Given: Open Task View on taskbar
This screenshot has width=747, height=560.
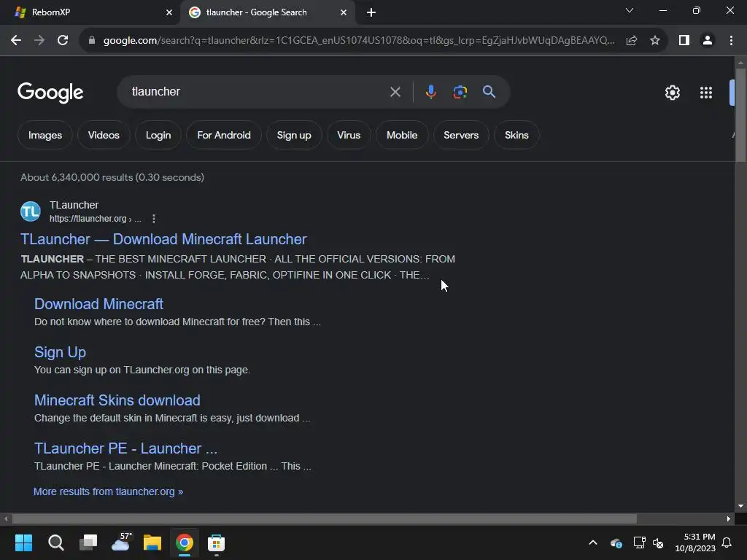Looking at the screenshot, I should (x=88, y=542).
